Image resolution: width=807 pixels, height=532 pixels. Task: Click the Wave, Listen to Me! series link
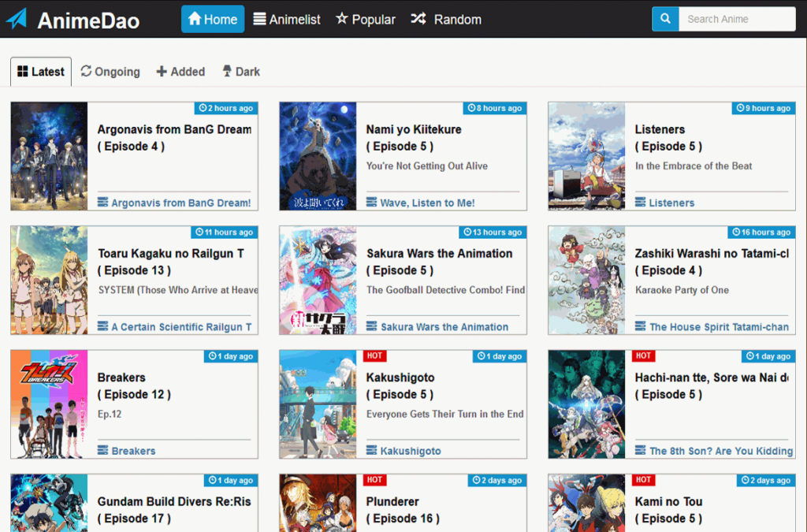[428, 203]
